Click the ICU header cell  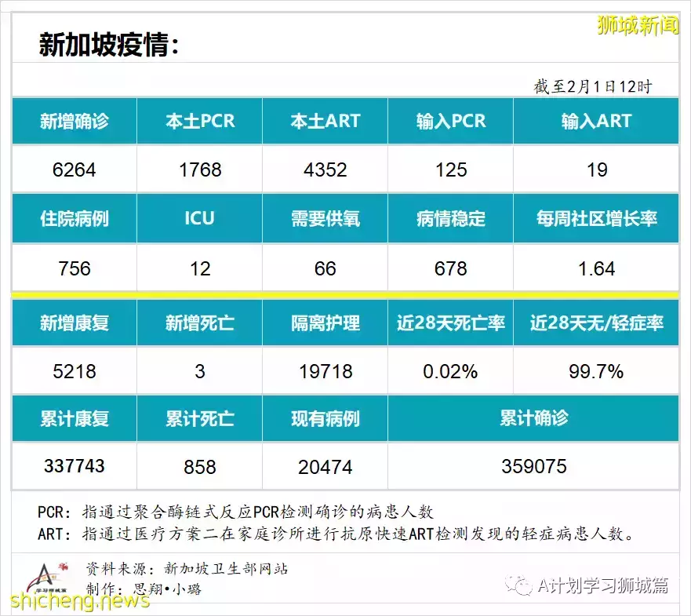(200, 218)
